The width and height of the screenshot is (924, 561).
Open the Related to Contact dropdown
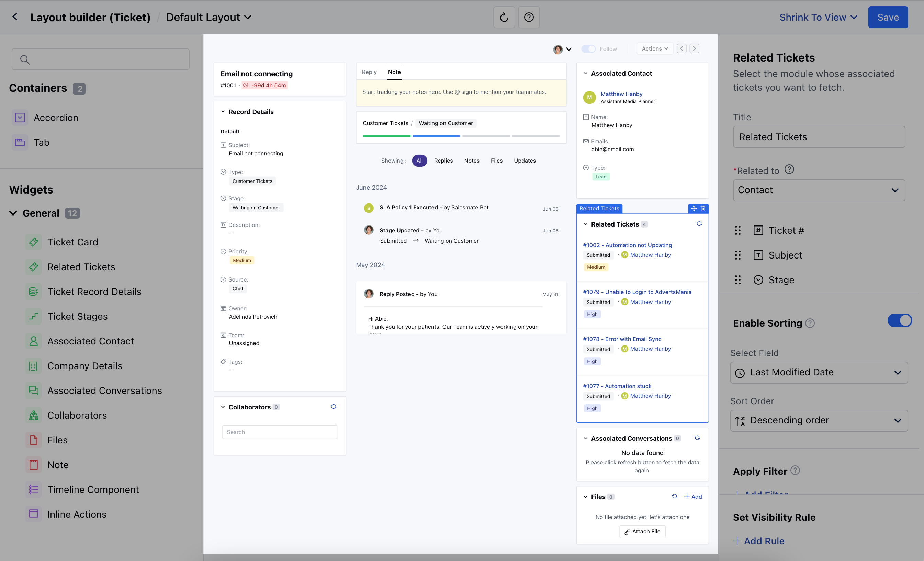(x=819, y=190)
